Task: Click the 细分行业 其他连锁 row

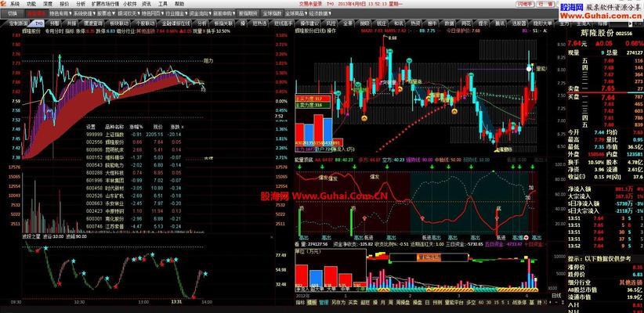Action: point(605,282)
